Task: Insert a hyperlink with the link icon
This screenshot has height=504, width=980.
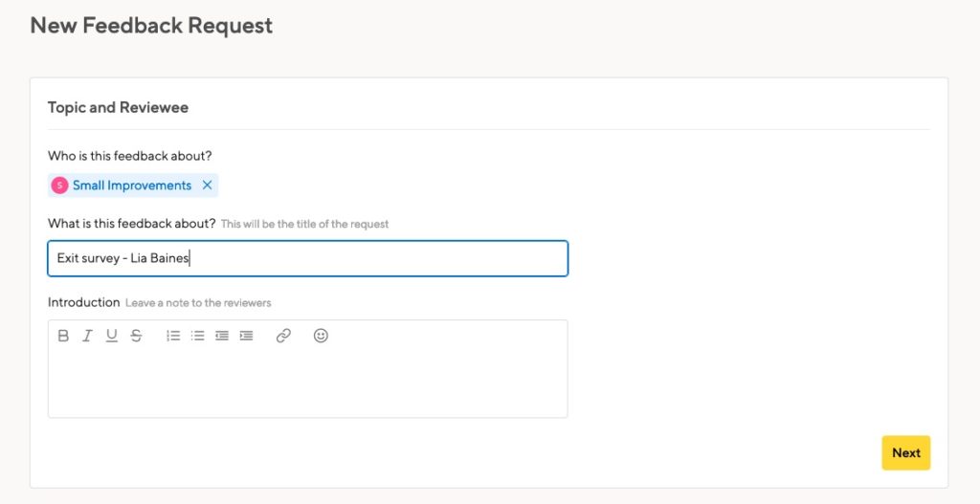Action: (283, 336)
